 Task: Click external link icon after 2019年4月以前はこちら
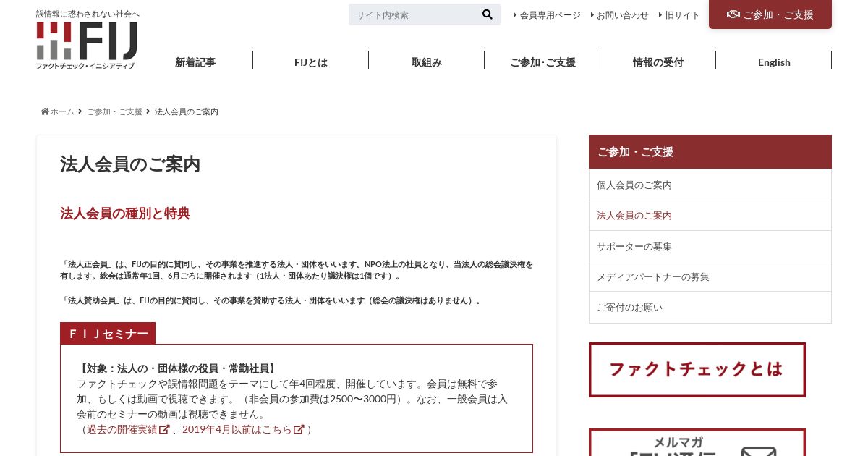pos(299,429)
